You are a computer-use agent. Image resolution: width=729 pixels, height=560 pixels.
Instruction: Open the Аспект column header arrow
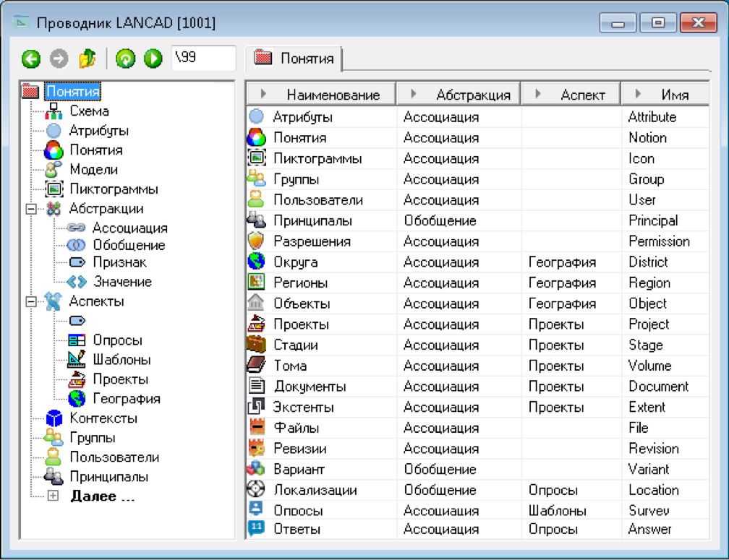point(538,94)
